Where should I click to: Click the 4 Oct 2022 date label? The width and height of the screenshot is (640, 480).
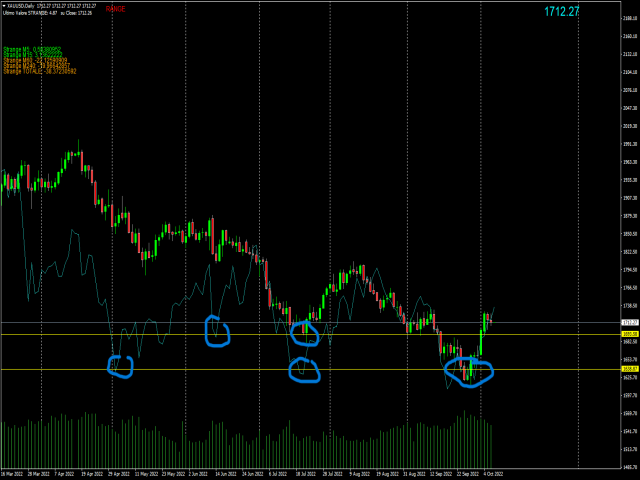(493, 474)
